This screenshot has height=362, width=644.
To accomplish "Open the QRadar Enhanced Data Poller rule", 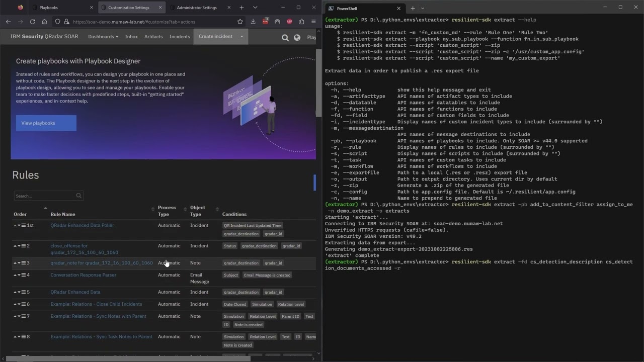I will coord(82,225).
